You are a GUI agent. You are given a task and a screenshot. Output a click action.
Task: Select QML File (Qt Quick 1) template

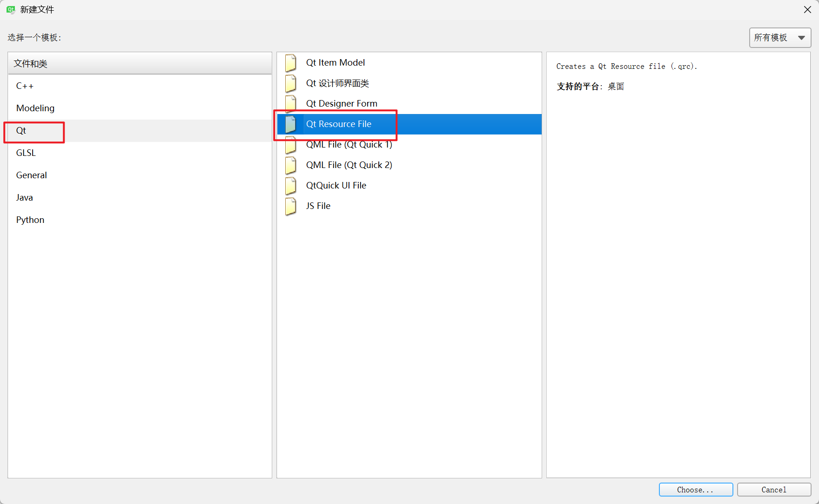point(409,145)
